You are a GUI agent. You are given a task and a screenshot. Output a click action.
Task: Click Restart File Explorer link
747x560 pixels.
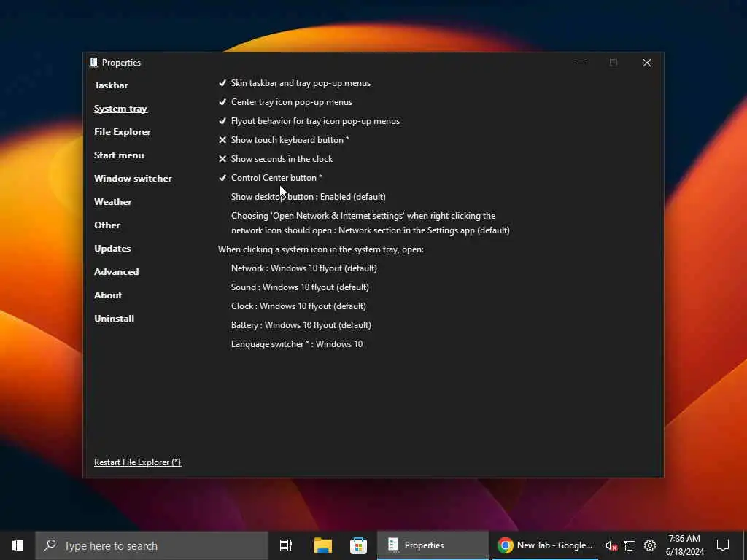pos(137,462)
